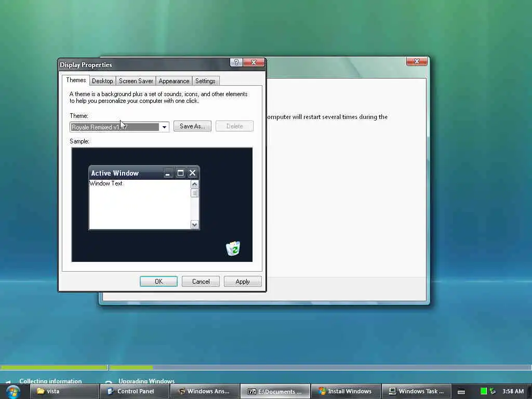532x399 pixels.
Task: Select the Themes tab
Action: (x=76, y=80)
